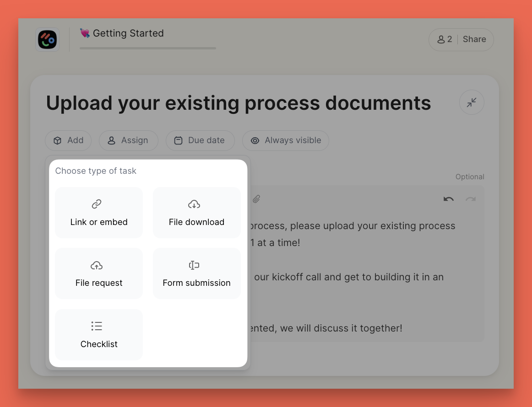The height and width of the screenshot is (407, 532).
Task: Click the app logo in the top corner
Action: pos(47,40)
